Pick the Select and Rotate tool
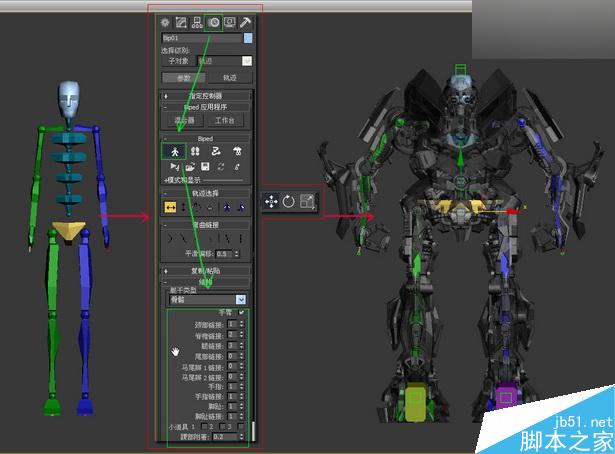The image size is (615, 454). pos(288,201)
